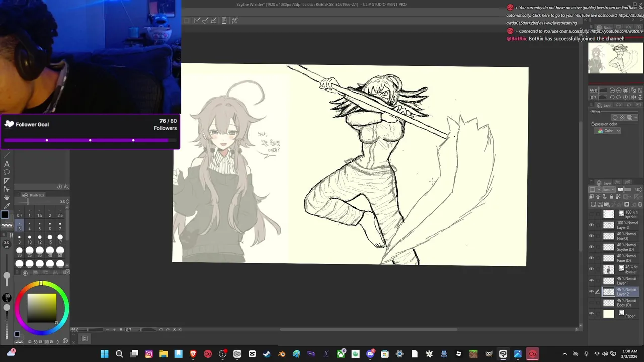Select the Eyedropper tool
644x362 pixels.
pyautogui.click(x=7, y=206)
